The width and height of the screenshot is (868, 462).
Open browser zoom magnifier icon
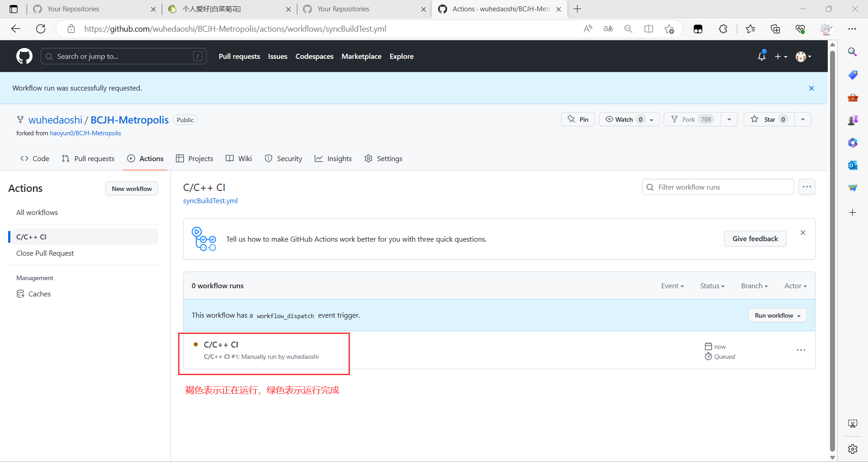(628, 29)
